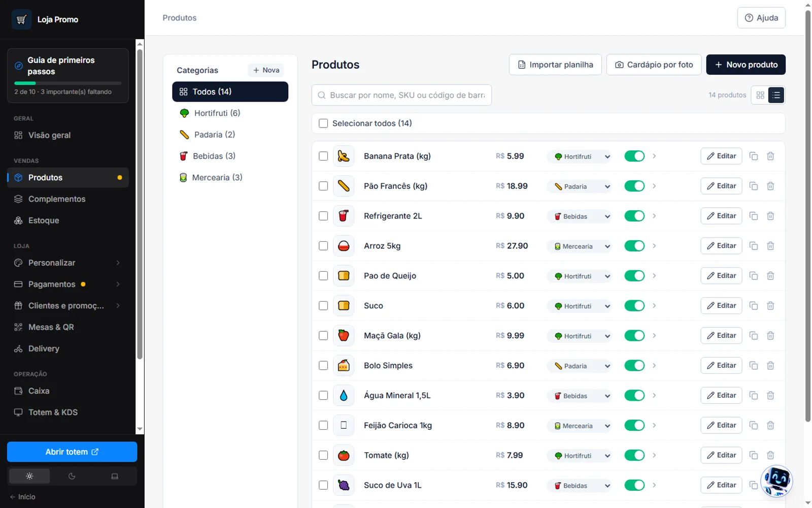812x508 pixels.
Task: Focus the product search field
Action: pyautogui.click(x=401, y=95)
